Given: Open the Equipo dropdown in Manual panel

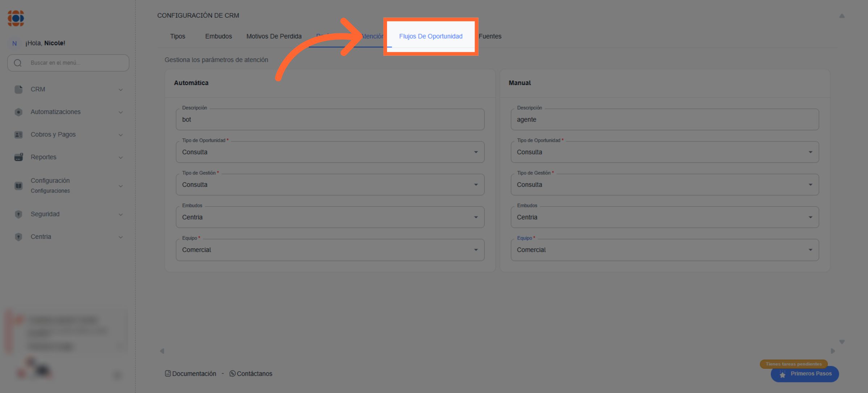Looking at the screenshot, I should 664,250.
